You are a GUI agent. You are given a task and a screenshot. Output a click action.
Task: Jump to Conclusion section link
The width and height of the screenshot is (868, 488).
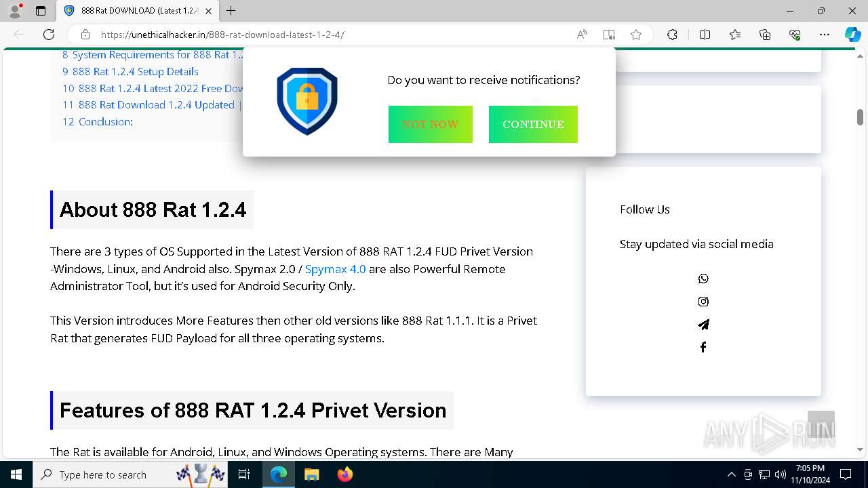pos(98,122)
